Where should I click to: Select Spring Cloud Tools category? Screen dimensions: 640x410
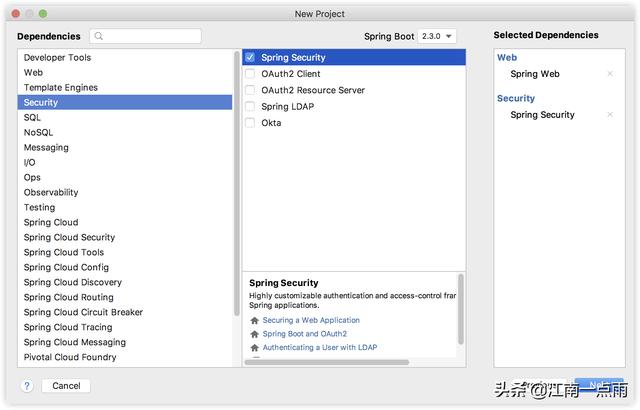(125, 252)
